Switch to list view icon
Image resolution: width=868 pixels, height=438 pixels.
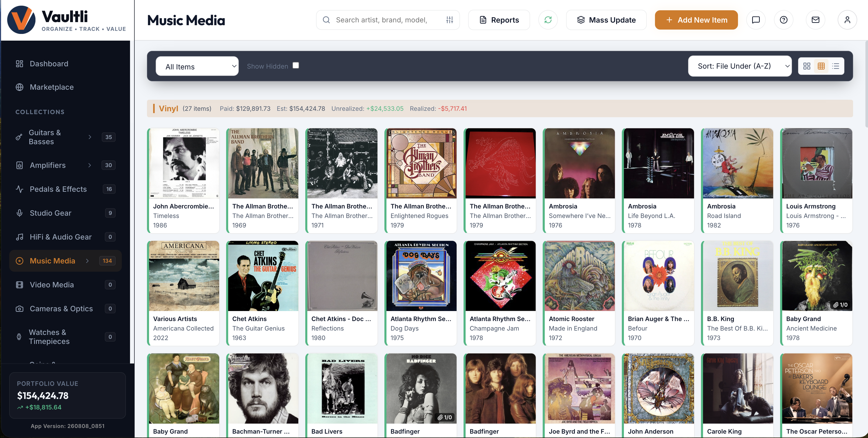(x=836, y=66)
